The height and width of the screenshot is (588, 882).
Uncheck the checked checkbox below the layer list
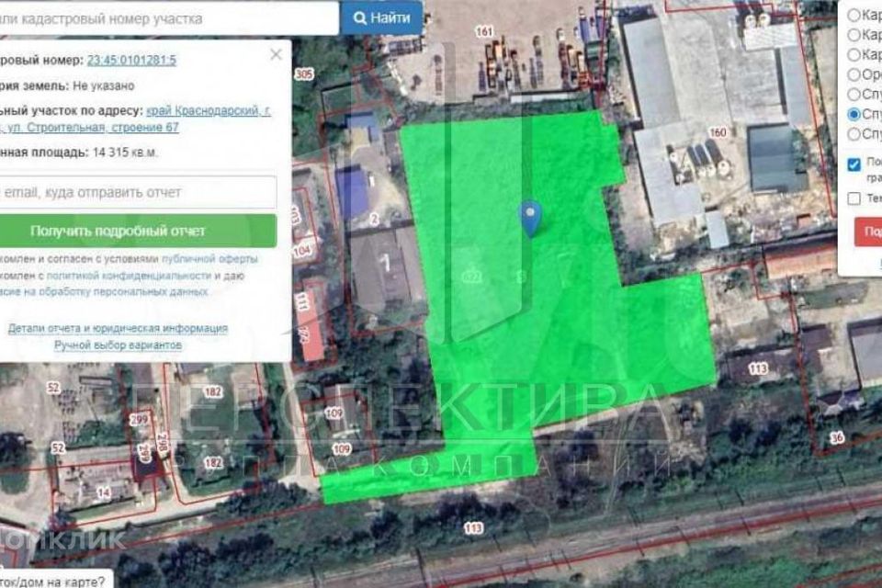coord(854,164)
